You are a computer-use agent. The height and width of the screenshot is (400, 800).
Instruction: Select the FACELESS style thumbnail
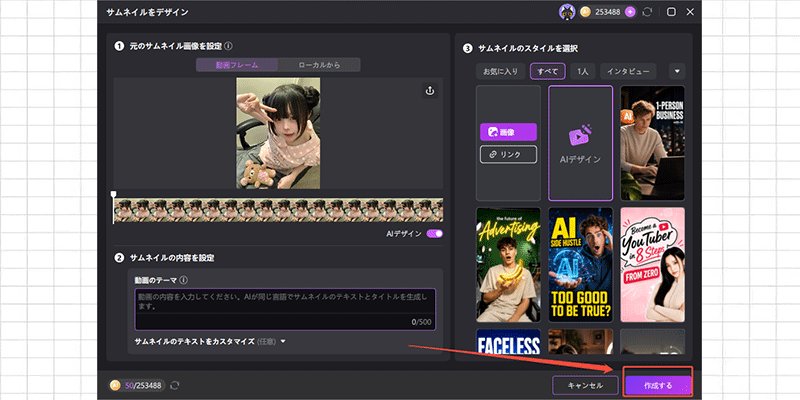[508, 341]
